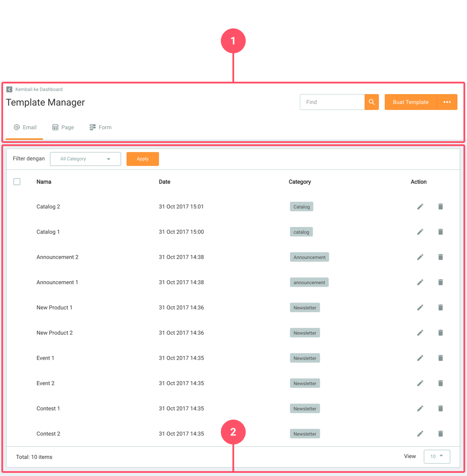The image size is (467, 476).
Task: Click inside the Find search field
Action: pyautogui.click(x=332, y=102)
